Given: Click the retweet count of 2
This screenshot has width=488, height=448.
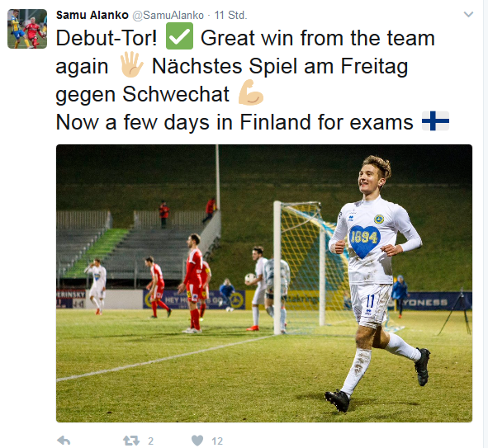Looking at the screenshot, I should pos(150,441).
